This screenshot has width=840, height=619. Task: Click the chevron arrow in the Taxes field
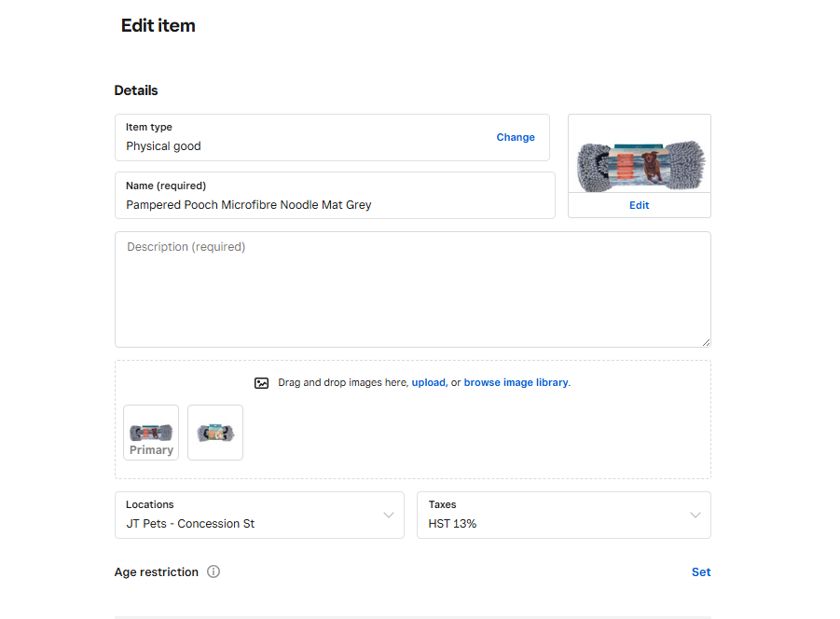coord(695,516)
